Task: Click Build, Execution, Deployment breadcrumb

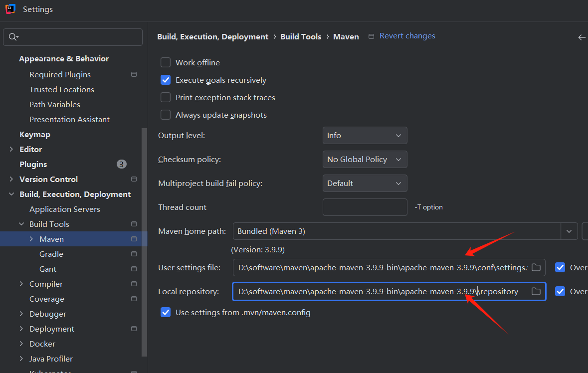Action: click(x=212, y=37)
